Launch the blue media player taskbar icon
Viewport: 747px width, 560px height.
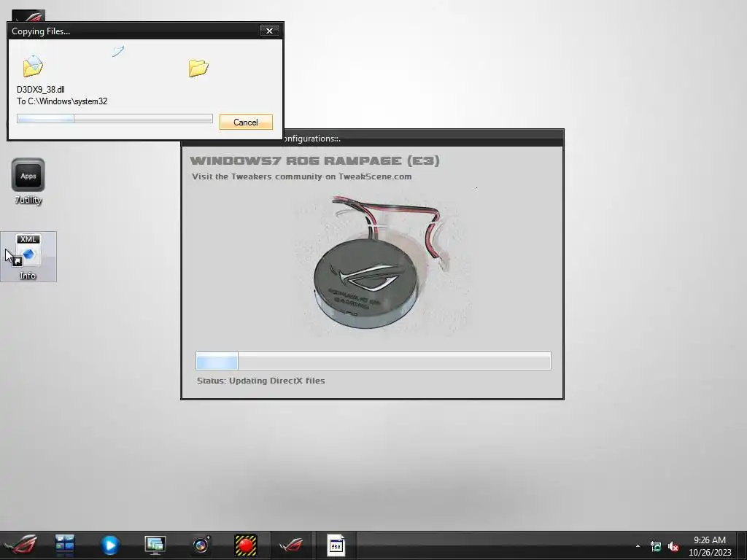[x=109, y=545]
